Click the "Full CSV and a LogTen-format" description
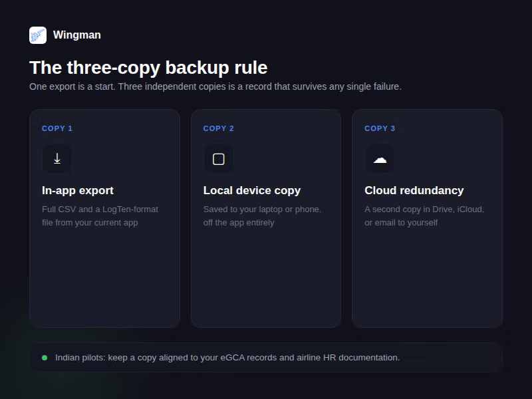 (100, 215)
